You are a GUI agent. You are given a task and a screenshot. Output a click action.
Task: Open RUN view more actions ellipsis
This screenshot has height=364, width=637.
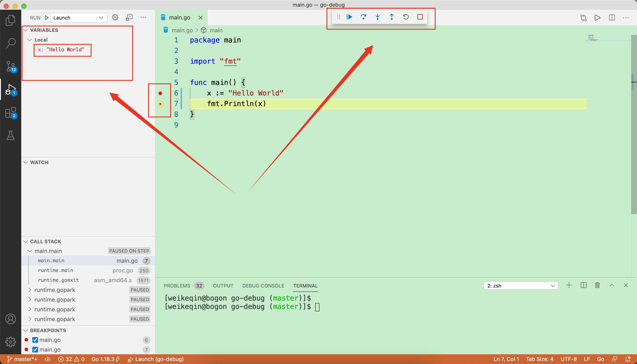[143, 17]
